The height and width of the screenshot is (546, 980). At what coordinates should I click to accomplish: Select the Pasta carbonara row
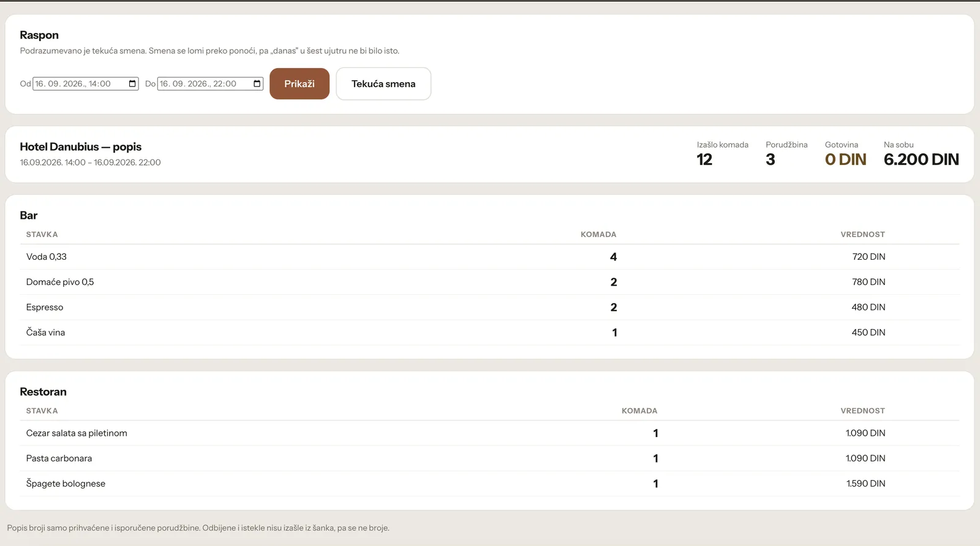(489, 458)
